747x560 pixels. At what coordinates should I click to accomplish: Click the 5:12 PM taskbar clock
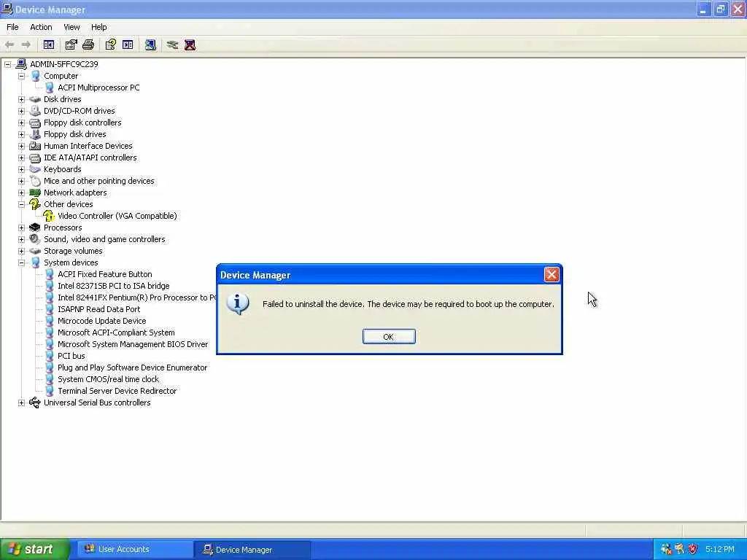point(720,549)
